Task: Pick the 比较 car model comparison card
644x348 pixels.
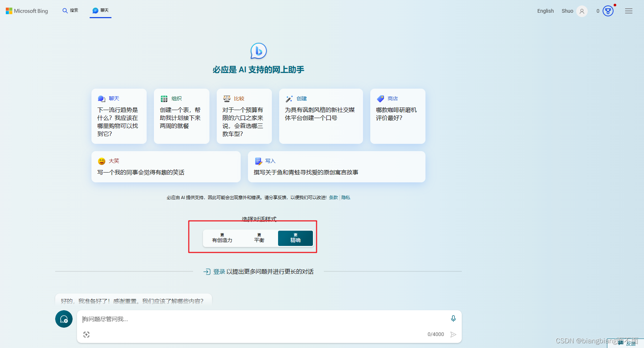Action: pyautogui.click(x=244, y=116)
